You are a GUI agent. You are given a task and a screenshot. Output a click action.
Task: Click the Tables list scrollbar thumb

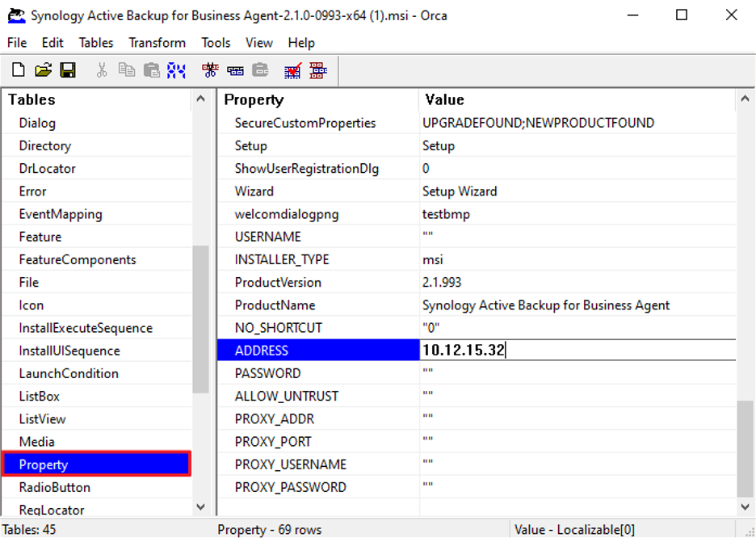click(x=200, y=319)
